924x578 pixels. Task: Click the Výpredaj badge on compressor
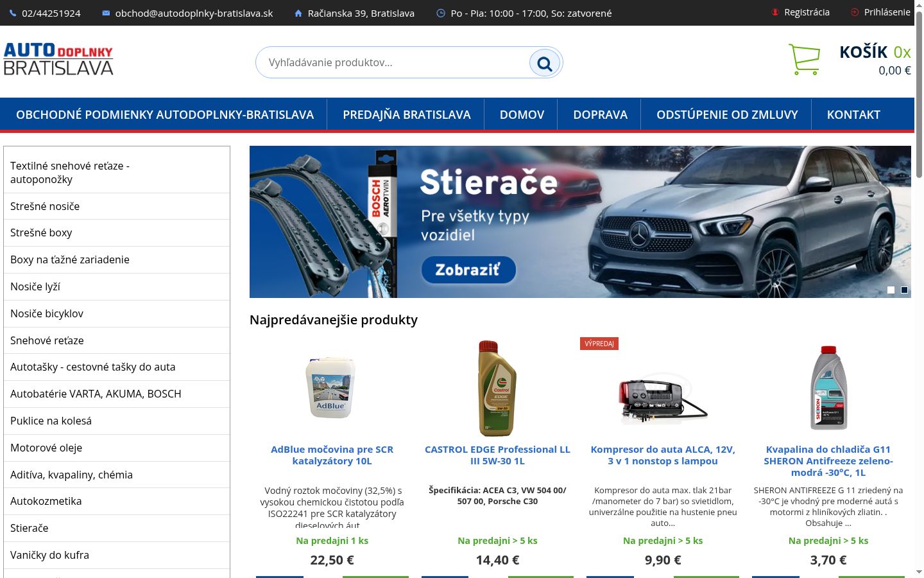click(599, 344)
